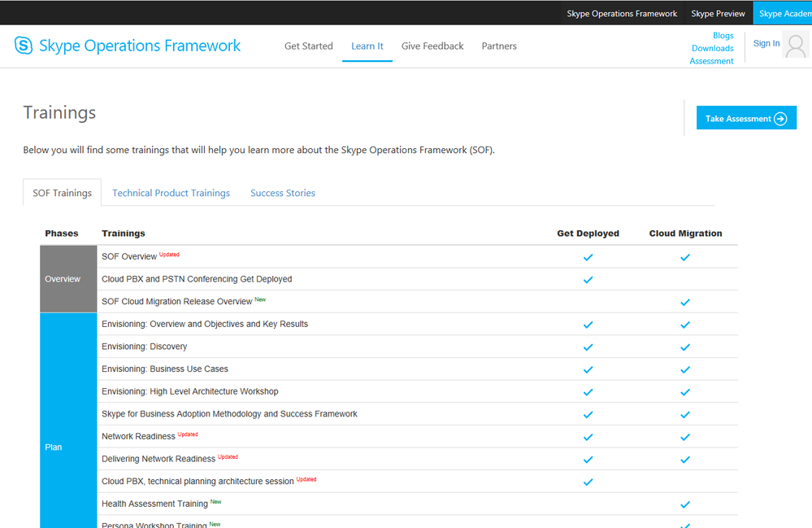Click SOF Overview Get Deployed checkmark

[588, 257]
